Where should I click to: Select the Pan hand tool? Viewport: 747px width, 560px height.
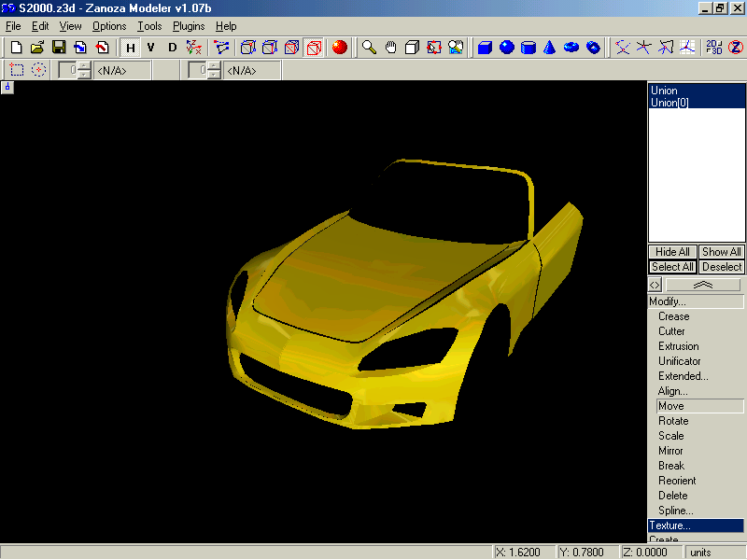(390, 48)
